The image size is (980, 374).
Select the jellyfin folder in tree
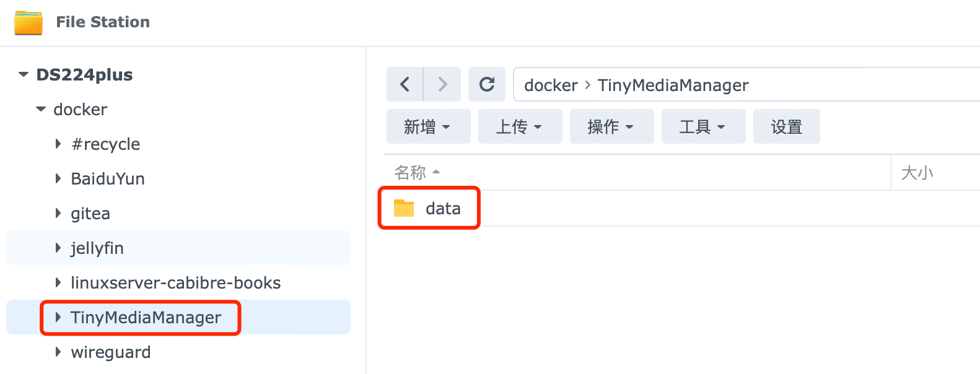[97, 248]
